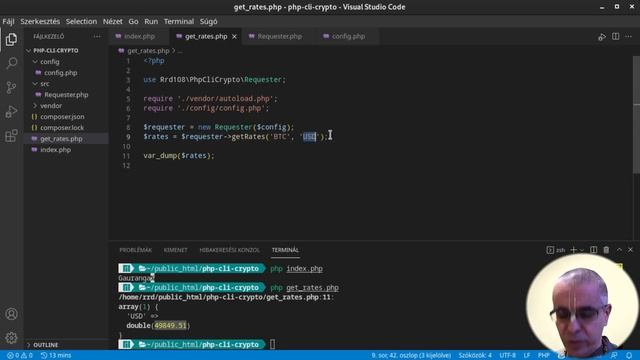Open Go menu
The width and height of the screenshot is (640, 360).
click(133, 21)
